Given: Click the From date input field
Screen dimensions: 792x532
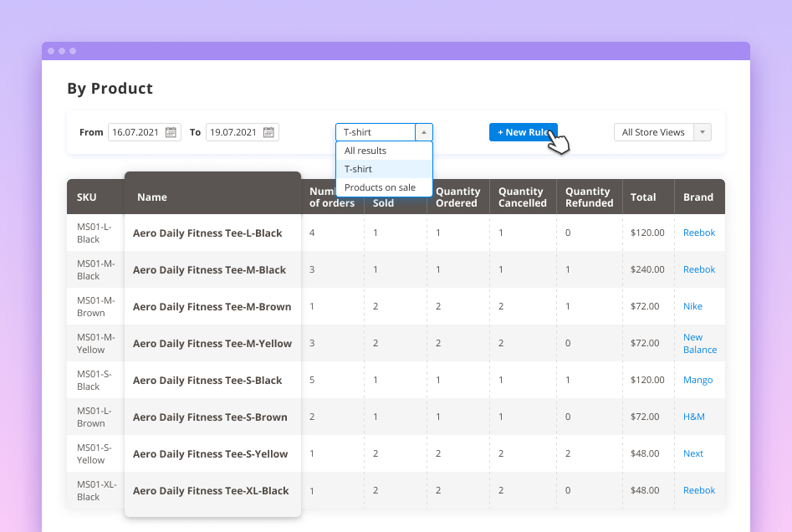Looking at the screenshot, I should 136,132.
